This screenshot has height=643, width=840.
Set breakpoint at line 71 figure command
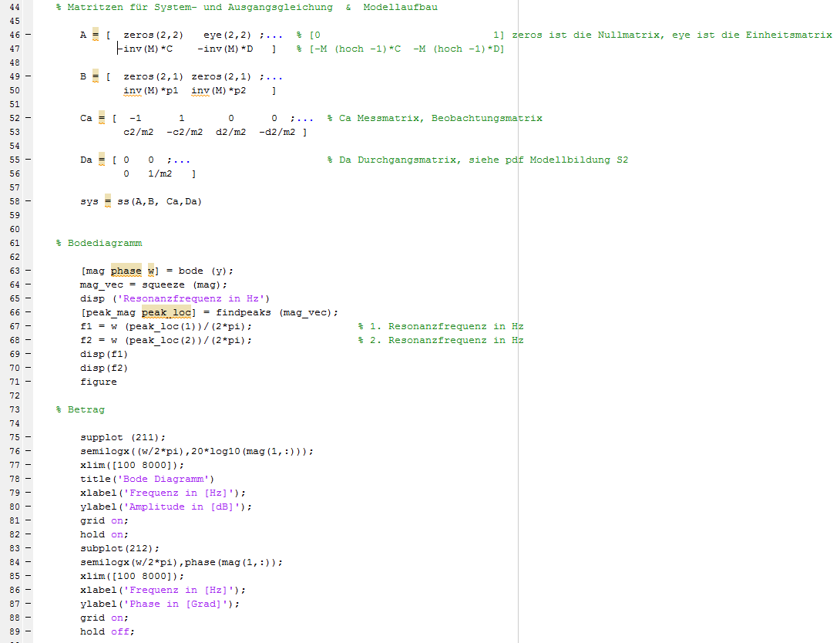[28, 382]
